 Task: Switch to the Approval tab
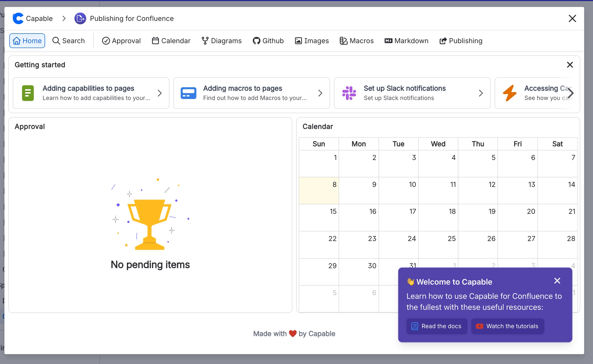121,41
